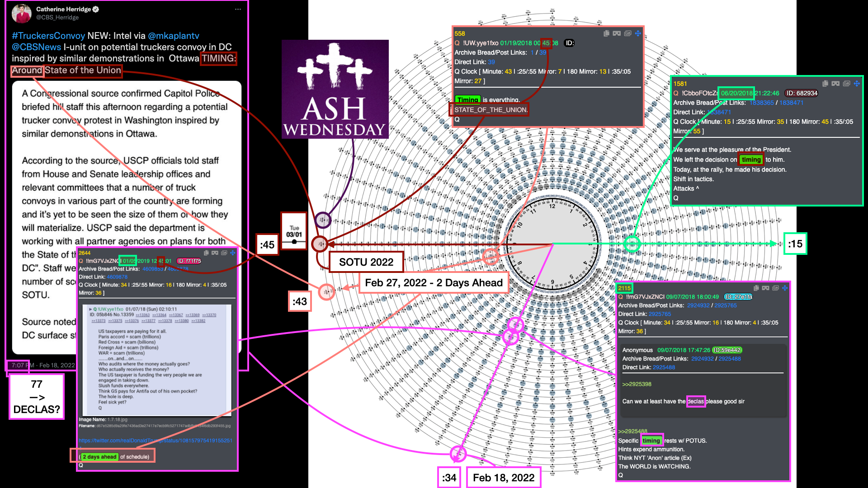Open the image gallery icon on post 558

click(x=627, y=33)
